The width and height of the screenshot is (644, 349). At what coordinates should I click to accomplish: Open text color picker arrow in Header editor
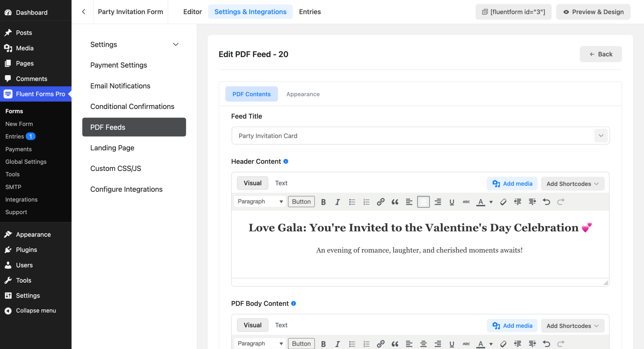click(491, 202)
